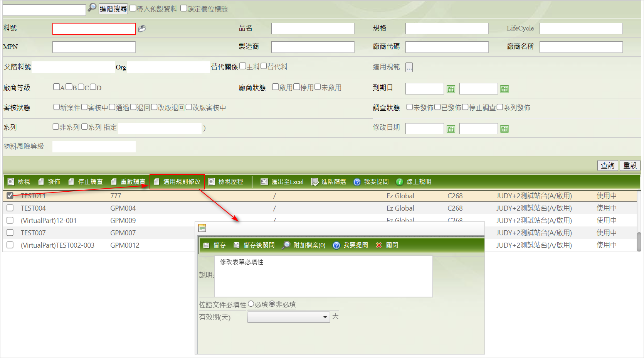Click 停止調查 in the toolbar
The height and width of the screenshot is (358, 644).
[x=85, y=182]
